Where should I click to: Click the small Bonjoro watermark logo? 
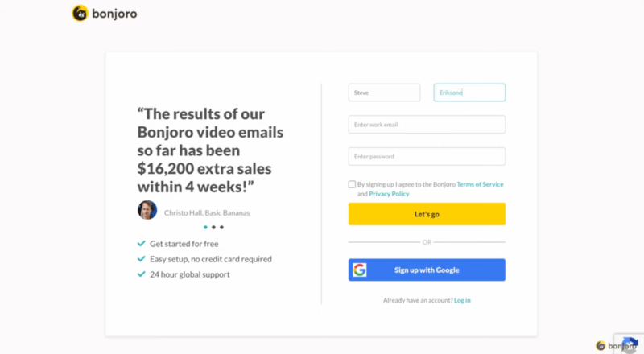click(601, 345)
